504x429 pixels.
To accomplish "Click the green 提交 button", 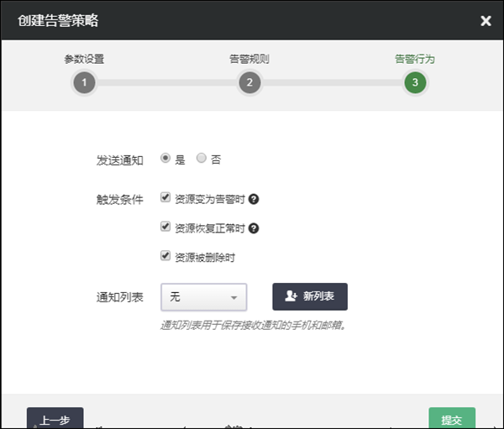I will tap(451, 419).
